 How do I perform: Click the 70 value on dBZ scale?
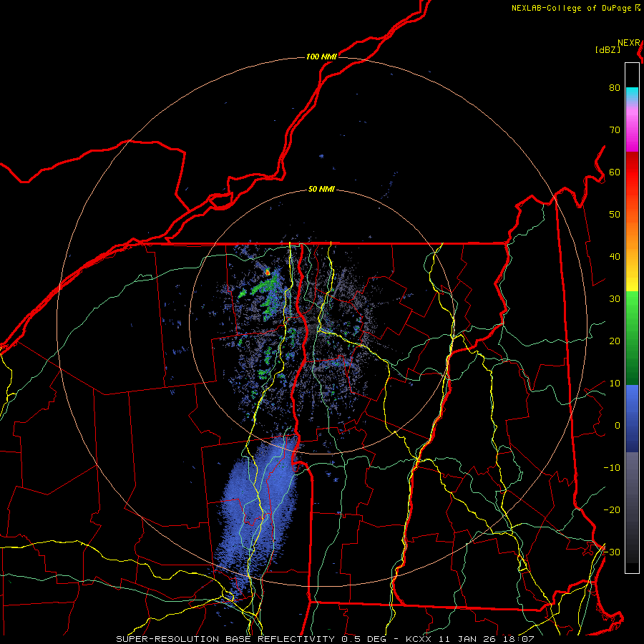615,130
